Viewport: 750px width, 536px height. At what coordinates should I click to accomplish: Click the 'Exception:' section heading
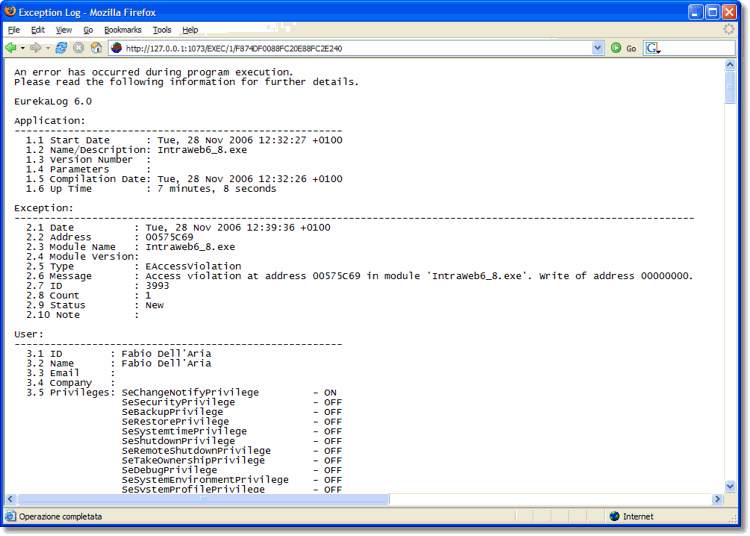point(44,208)
